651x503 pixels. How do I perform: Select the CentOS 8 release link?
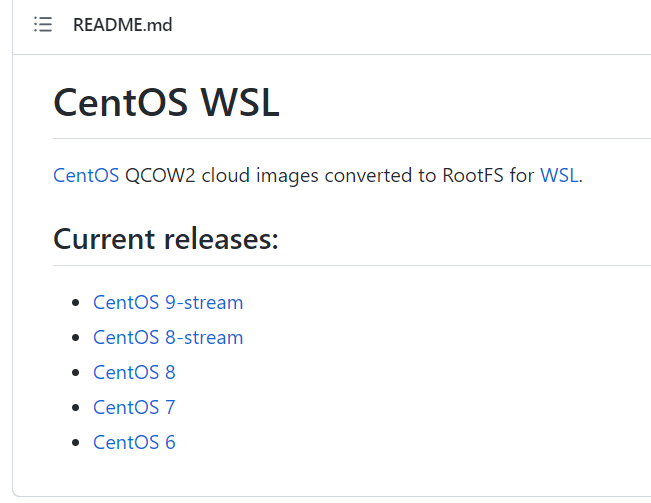tap(134, 372)
